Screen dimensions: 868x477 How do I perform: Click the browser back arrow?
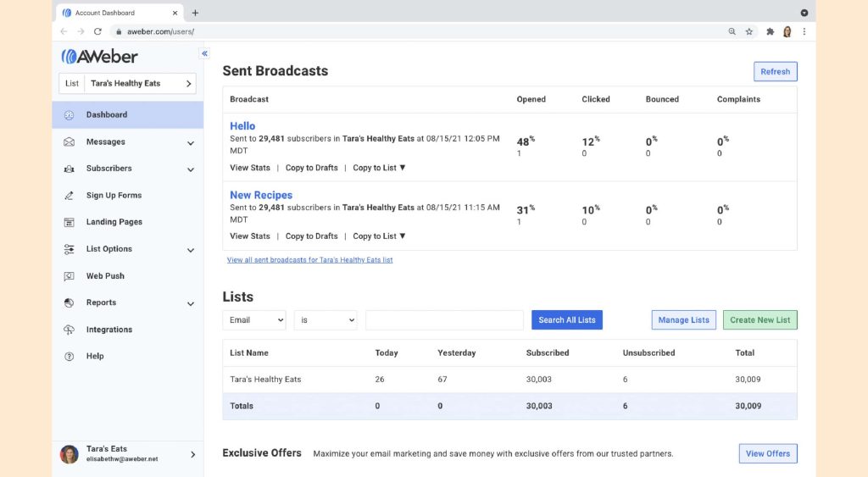64,31
